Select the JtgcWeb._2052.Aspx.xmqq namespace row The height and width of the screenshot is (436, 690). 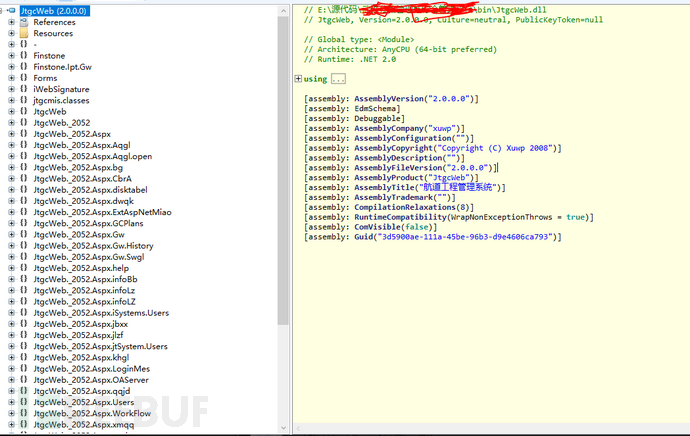click(84, 425)
